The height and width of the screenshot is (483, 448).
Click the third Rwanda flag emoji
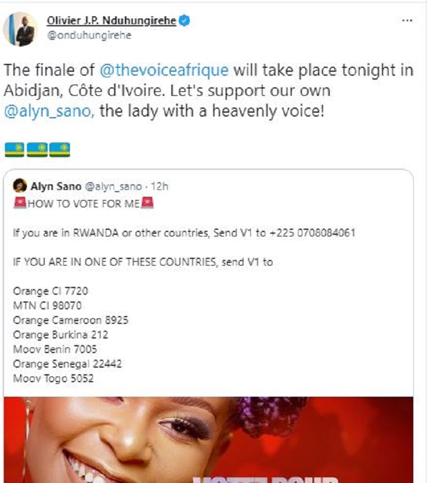[x=60, y=150]
